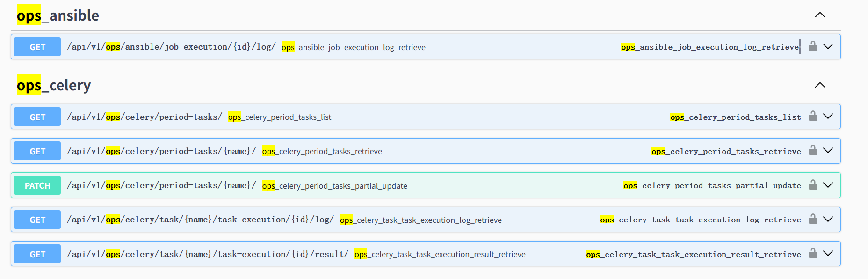The height and width of the screenshot is (279, 868).
Task: Click lock icon on PATCH period-tasks row
Action: [813, 185]
